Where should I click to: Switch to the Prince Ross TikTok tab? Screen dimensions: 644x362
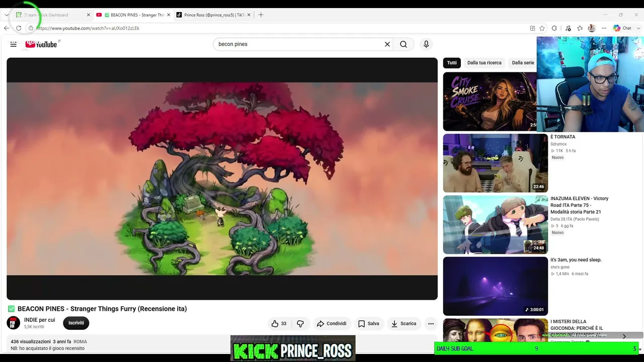tap(213, 15)
